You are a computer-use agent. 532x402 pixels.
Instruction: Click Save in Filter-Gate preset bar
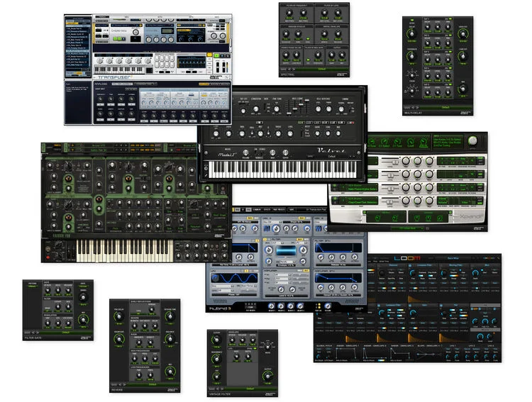27,333
